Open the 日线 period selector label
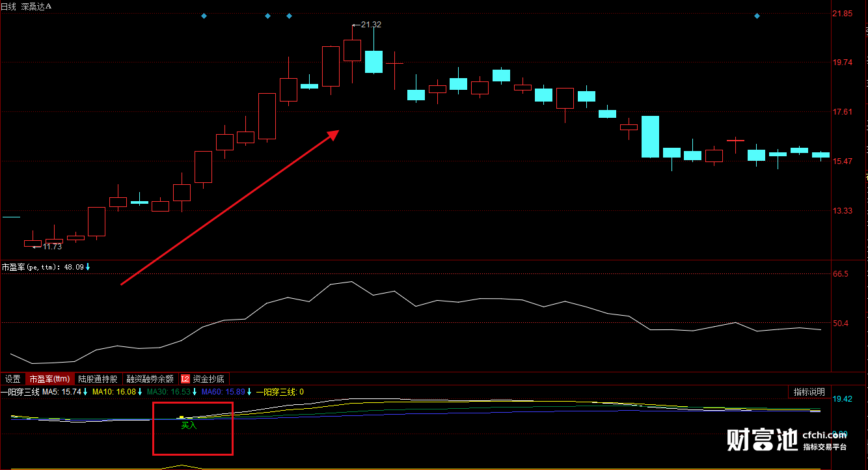Image resolution: width=868 pixels, height=470 pixels. click(8, 6)
